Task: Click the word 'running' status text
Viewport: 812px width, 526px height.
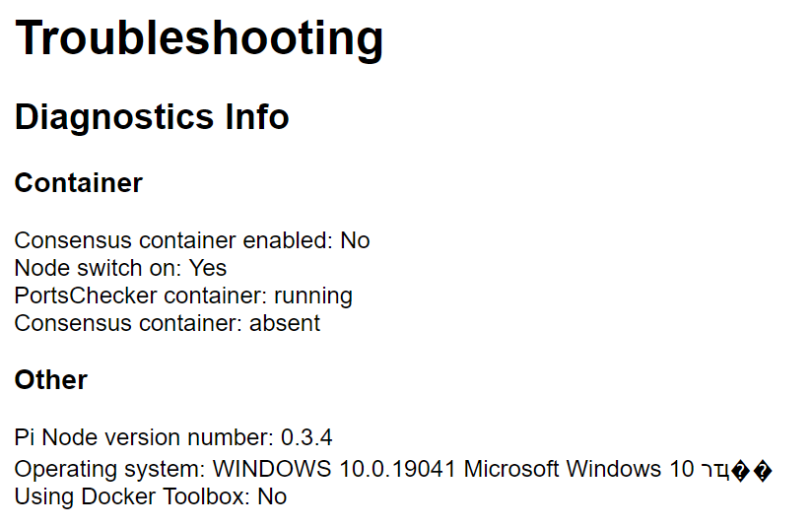Action: click(313, 296)
